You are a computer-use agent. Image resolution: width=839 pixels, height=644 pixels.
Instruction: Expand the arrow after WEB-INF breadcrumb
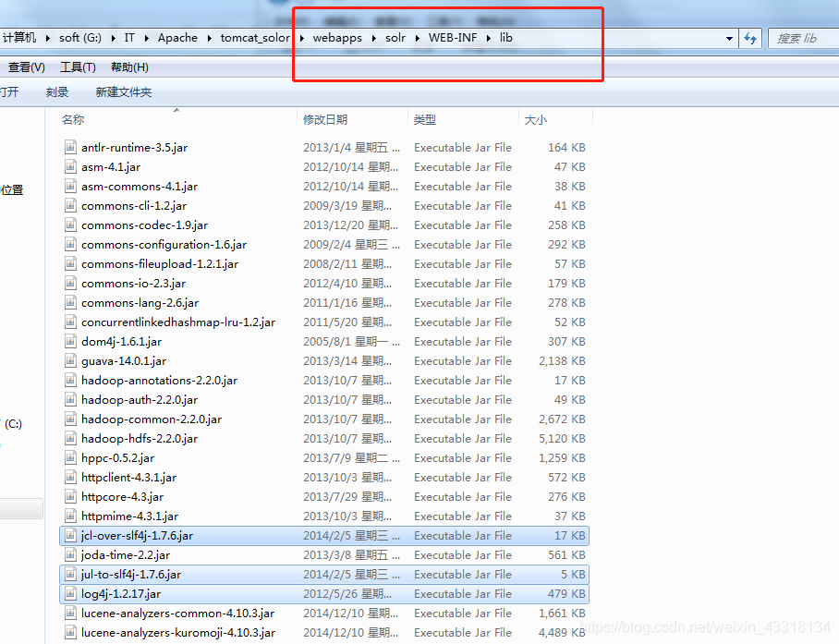click(x=489, y=38)
